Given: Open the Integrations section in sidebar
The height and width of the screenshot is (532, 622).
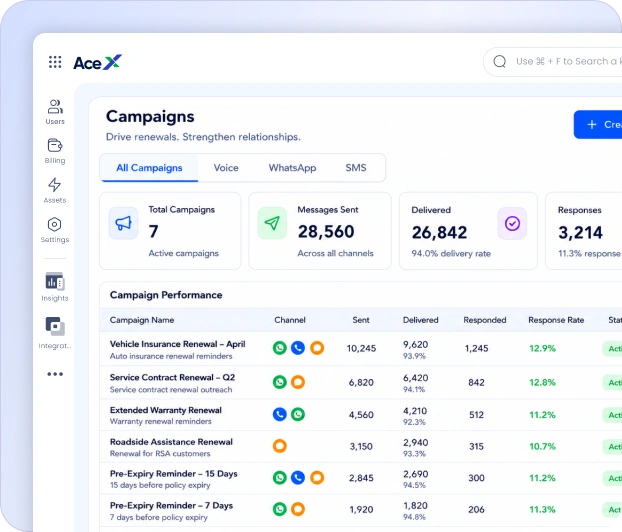Looking at the screenshot, I should pos(55,333).
